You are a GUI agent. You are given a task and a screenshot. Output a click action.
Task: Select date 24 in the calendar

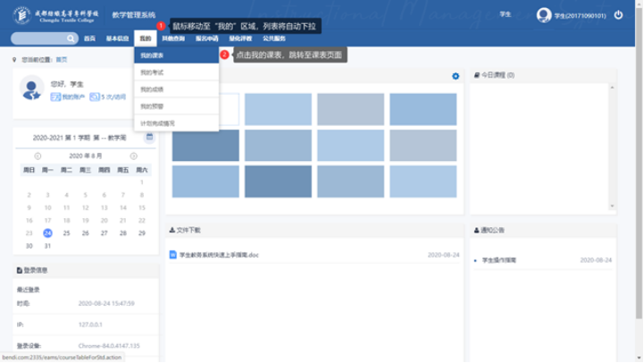47,233
